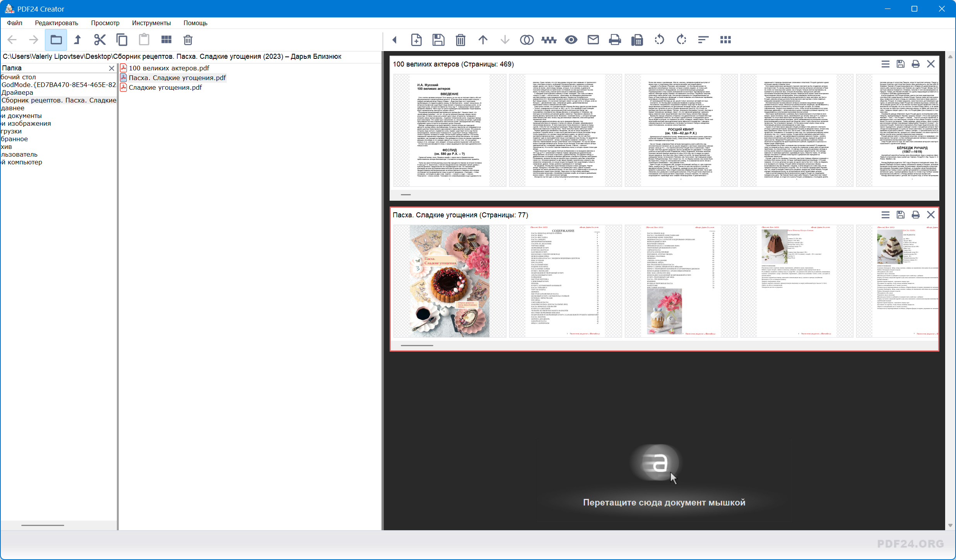Open the Инструменты menu
The width and height of the screenshot is (956, 560).
(x=151, y=23)
